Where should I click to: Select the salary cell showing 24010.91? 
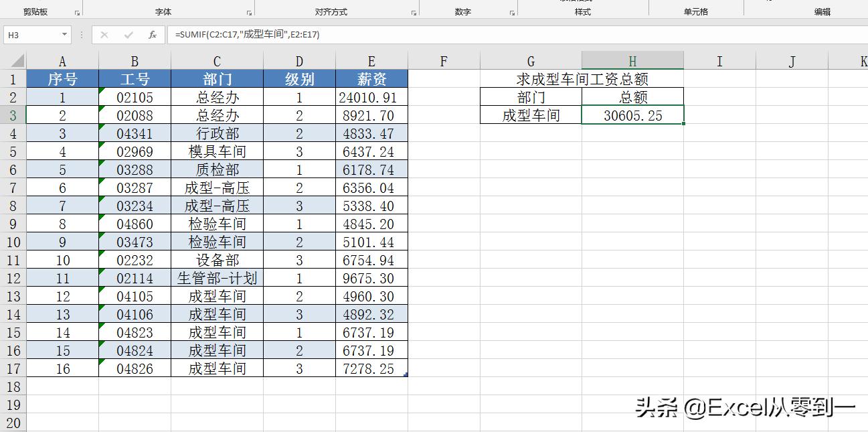[x=371, y=96]
